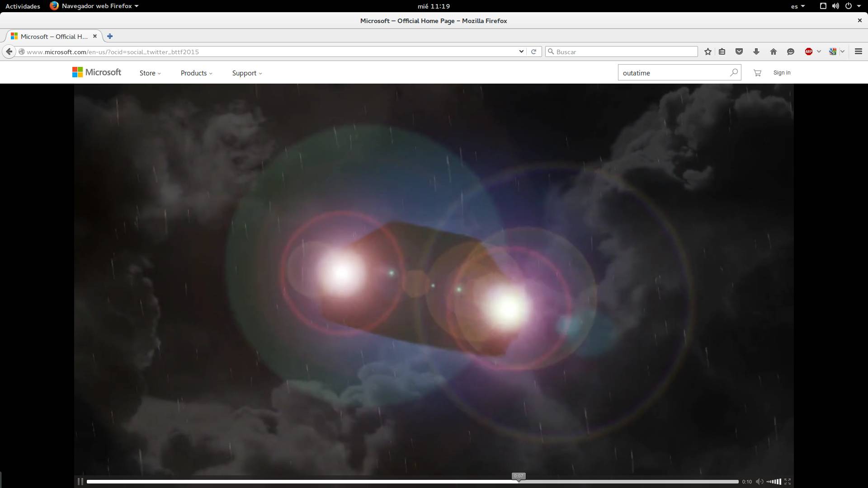The image size is (868, 488).
Task: Reload the current page
Action: (533, 52)
